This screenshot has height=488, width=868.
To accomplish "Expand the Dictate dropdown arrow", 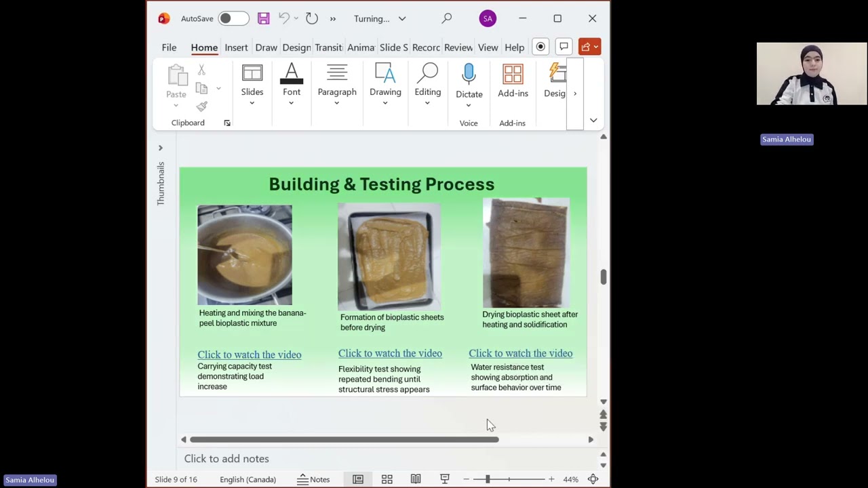I will coord(469,105).
